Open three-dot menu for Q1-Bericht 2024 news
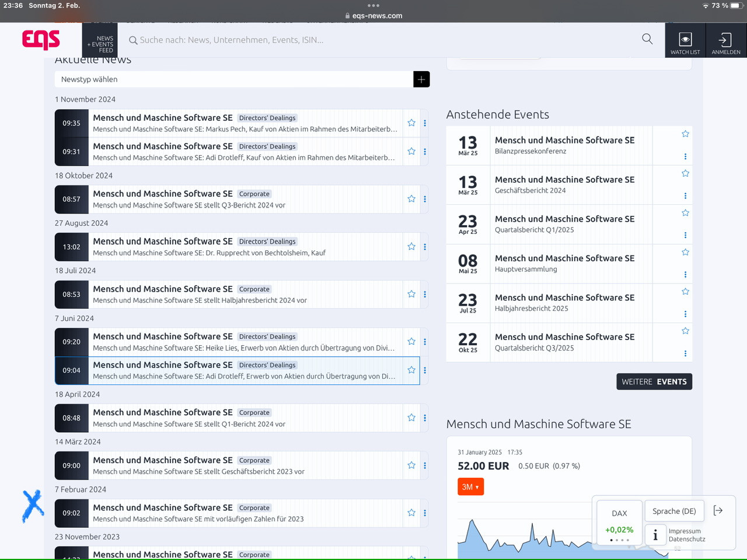 [x=425, y=418]
